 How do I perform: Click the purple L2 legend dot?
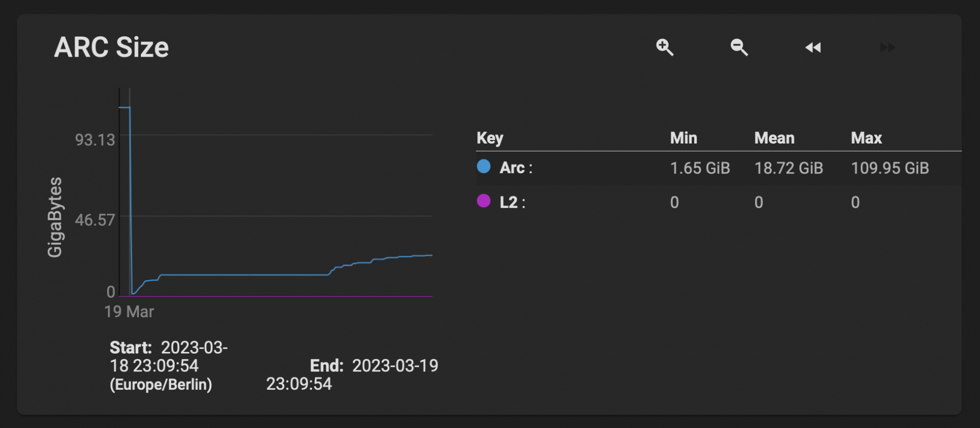(483, 201)
